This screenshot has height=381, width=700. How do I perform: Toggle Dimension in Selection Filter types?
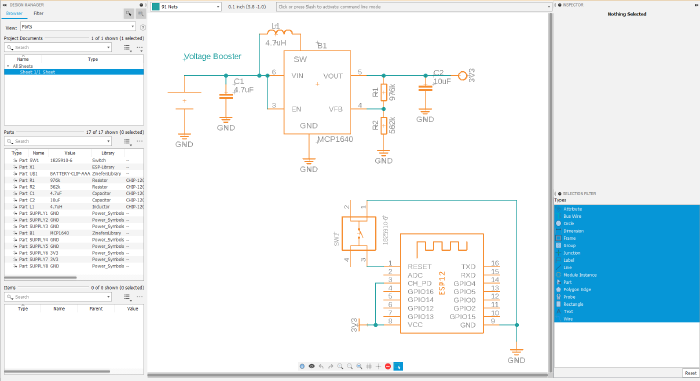pos(627,231)
